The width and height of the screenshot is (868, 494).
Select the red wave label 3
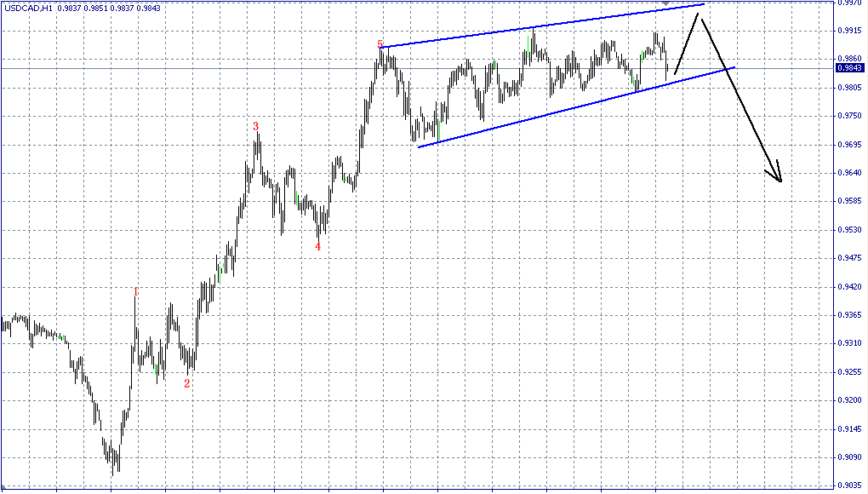click(x=254, y=126)
